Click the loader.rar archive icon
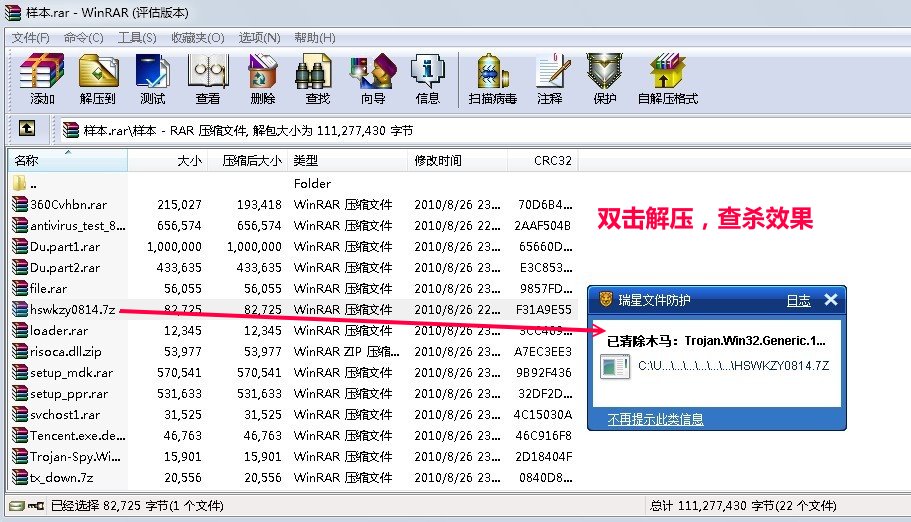This screenshot has width=911, height=522. pos(20,330)
